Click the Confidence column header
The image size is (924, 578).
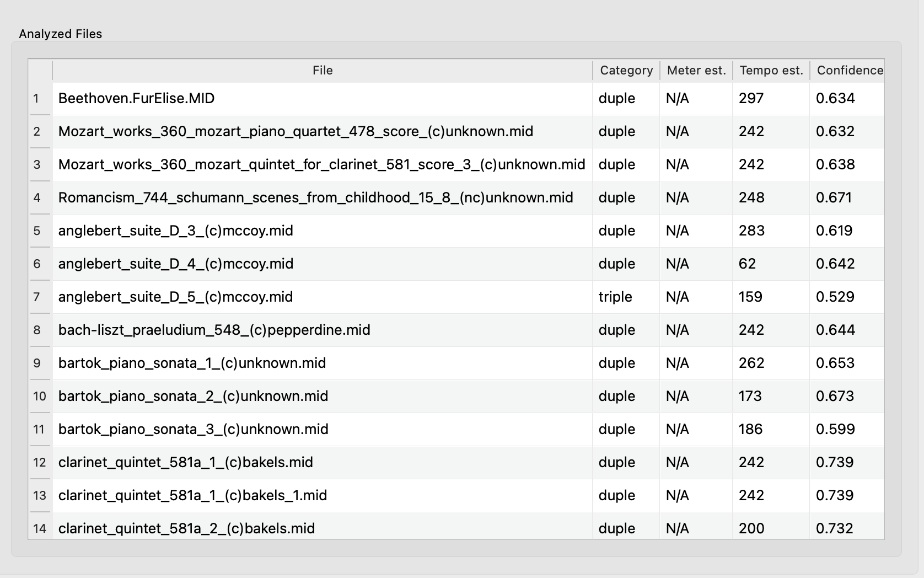pyautogui.click(x=849, y=71)
